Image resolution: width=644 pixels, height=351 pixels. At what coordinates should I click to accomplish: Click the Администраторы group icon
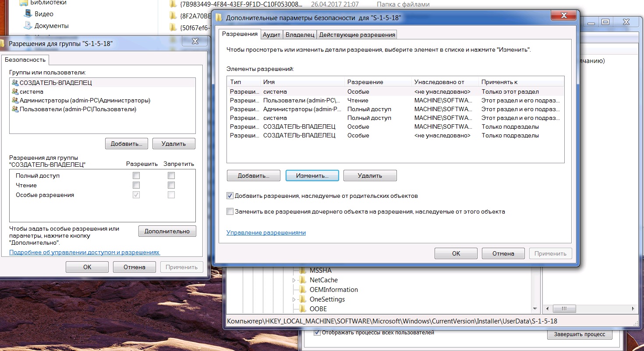pyautogui.click(x=15, y=101)
